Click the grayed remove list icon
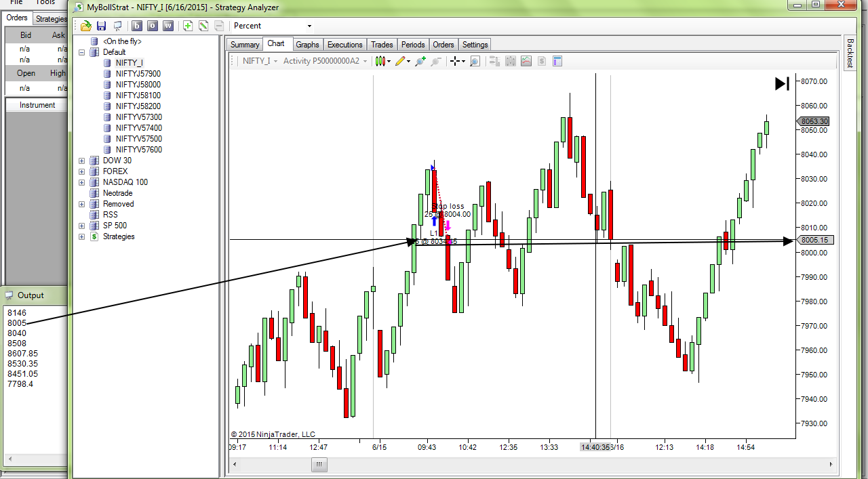Screen dimensions: 868x479 (218, 26)
